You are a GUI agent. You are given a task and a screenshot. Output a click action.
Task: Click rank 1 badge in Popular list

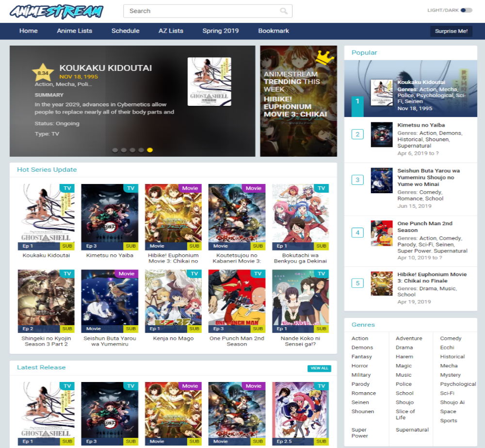357,106
